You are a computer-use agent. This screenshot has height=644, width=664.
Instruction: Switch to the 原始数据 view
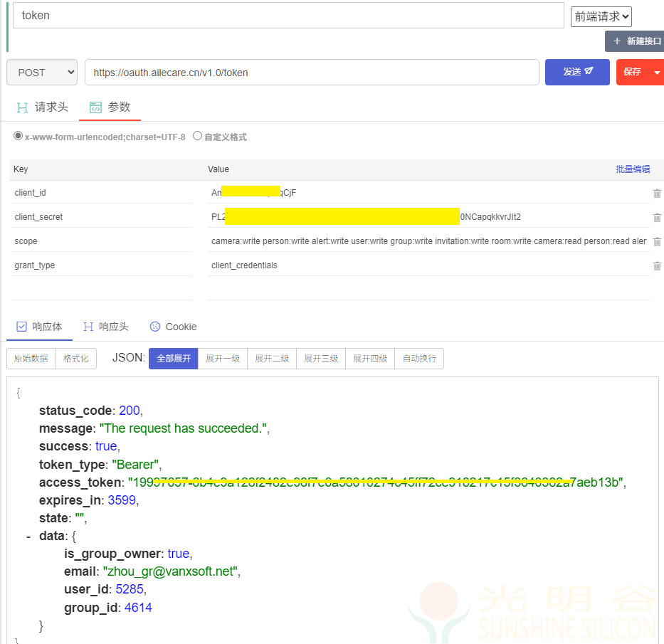[30, 359]
